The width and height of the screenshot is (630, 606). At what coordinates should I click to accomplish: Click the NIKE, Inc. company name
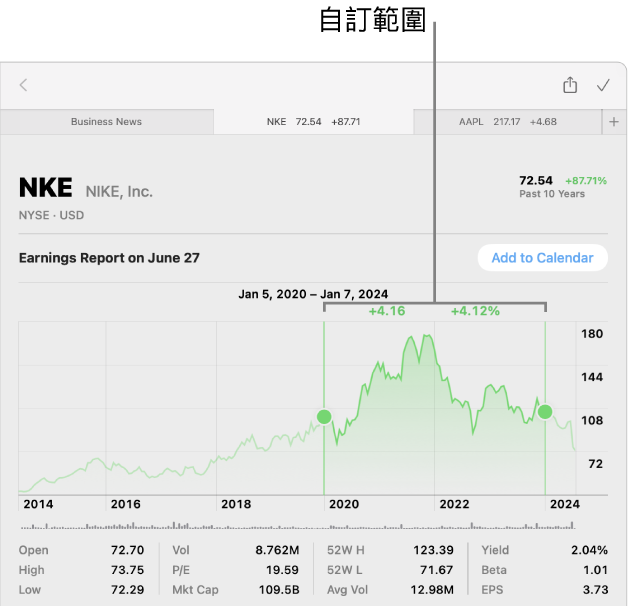pyautogui.click(x=119, y=192)
